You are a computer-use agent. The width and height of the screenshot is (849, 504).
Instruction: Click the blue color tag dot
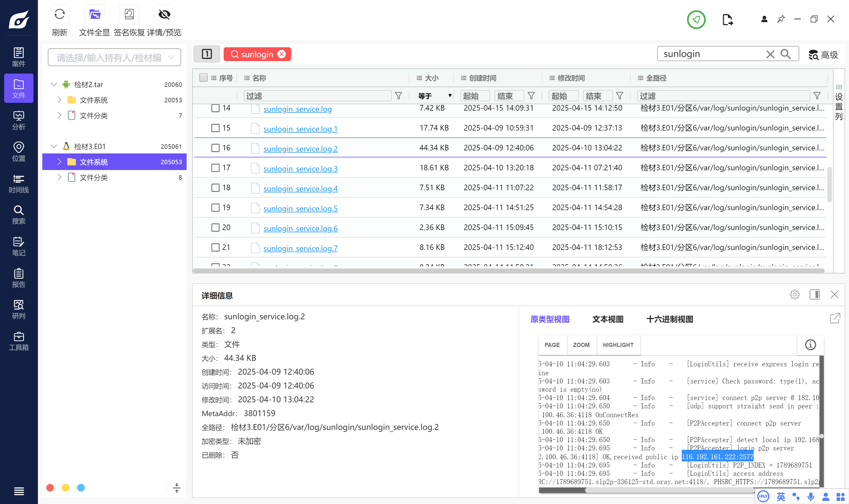pos(81,488)
